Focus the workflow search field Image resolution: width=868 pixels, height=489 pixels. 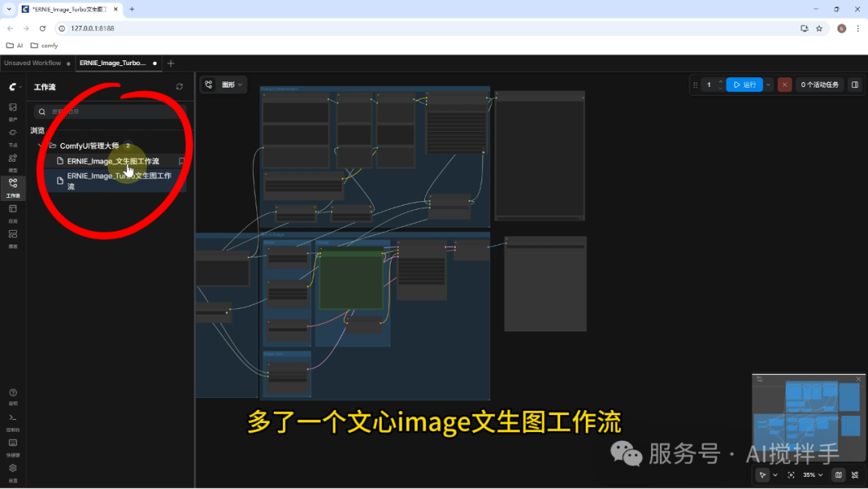[109, 112]
